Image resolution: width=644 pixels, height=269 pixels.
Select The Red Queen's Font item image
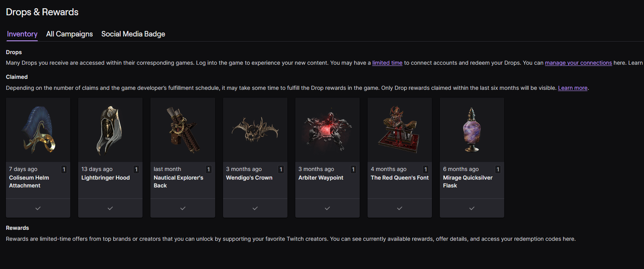400,130
